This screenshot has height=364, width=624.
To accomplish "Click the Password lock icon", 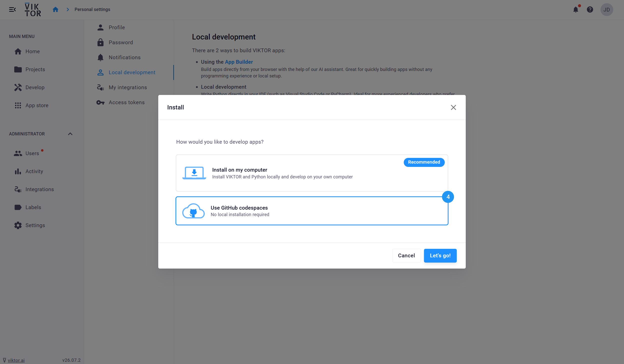I will (x=100, y=42).
